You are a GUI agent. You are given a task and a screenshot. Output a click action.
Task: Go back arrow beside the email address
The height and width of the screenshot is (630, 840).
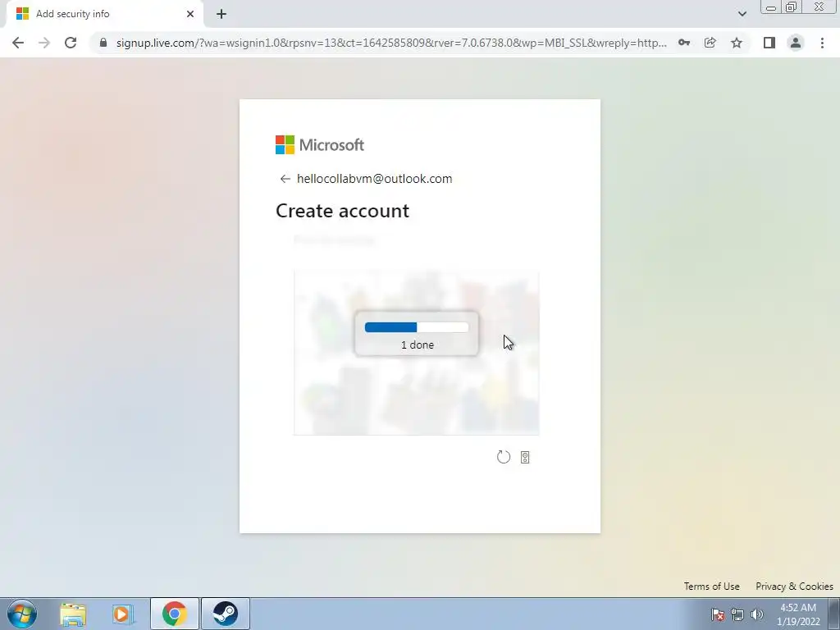285,179
